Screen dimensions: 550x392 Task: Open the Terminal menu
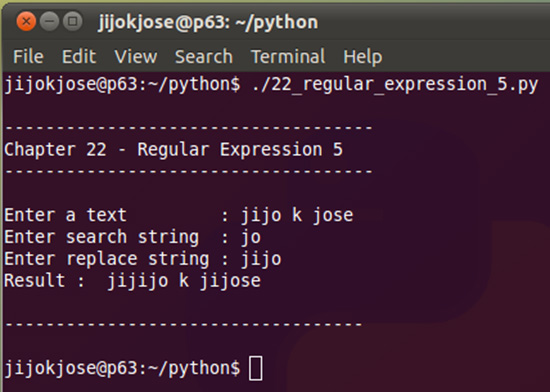click(x=288, y=56)
